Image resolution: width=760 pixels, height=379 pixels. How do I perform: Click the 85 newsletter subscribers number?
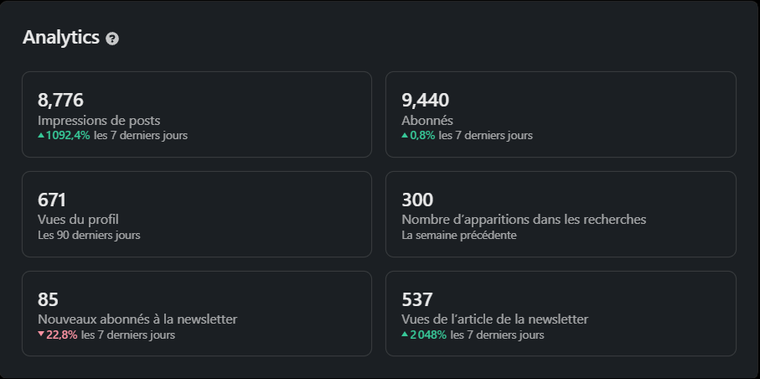pyautogui.click(x=48, y=300)
